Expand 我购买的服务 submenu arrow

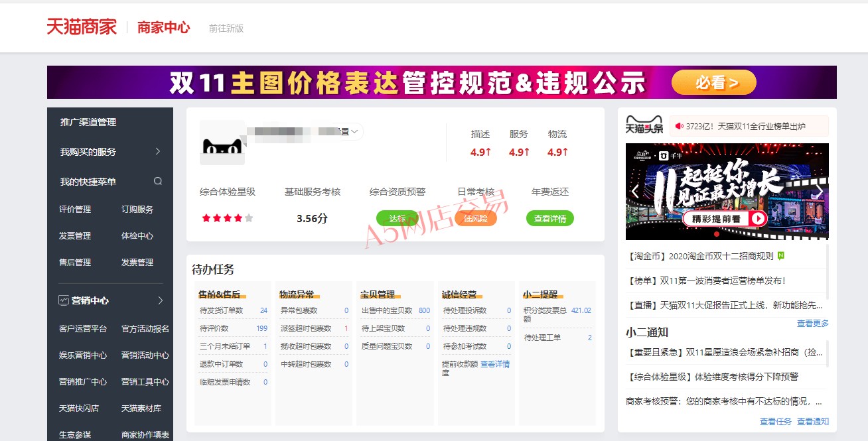click(158, 151)
